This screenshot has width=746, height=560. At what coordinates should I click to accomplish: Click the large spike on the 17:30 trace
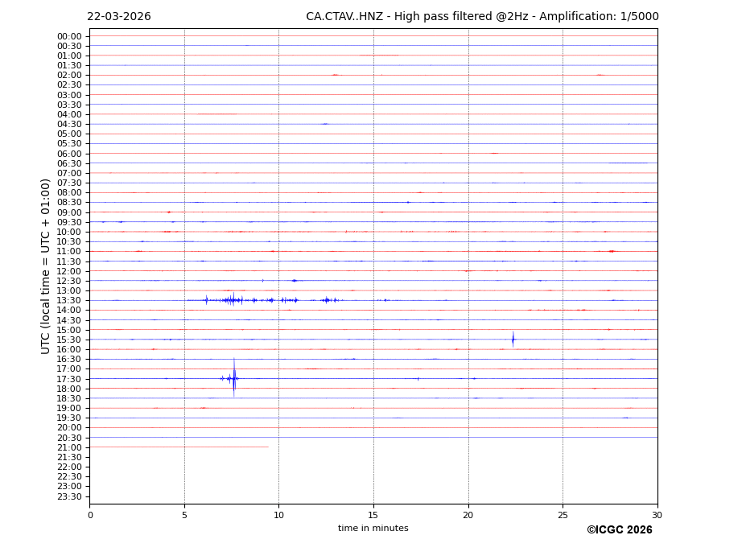click(234, 378)
